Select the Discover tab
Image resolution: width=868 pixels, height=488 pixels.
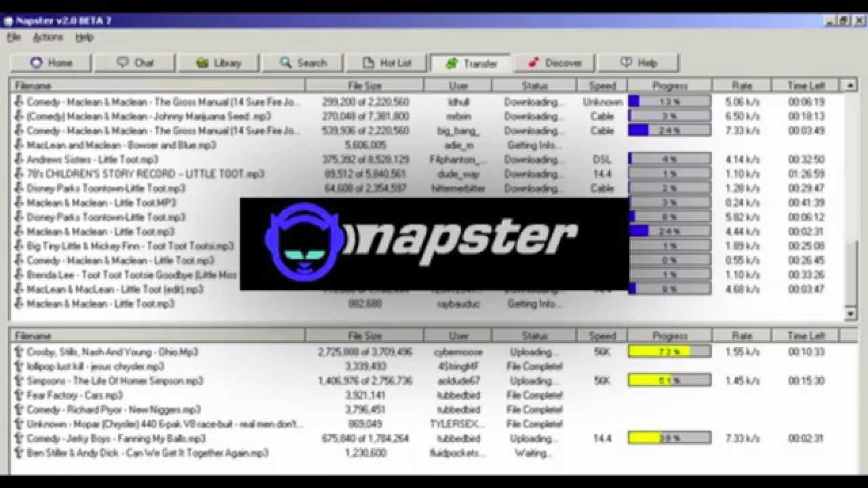[555, 63]
